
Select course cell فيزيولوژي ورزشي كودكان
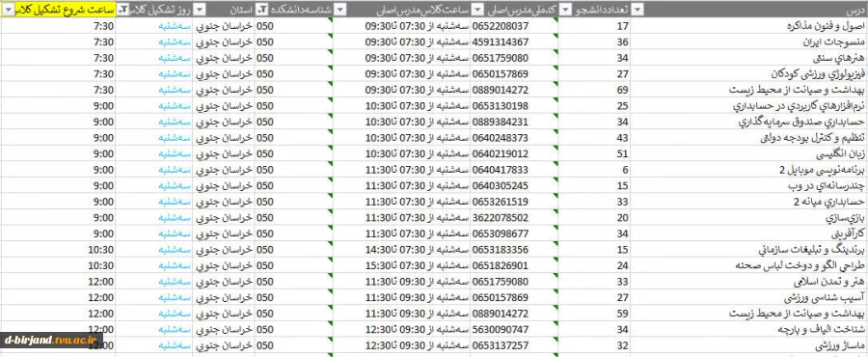pyautogui.click(x=749, y=74)
